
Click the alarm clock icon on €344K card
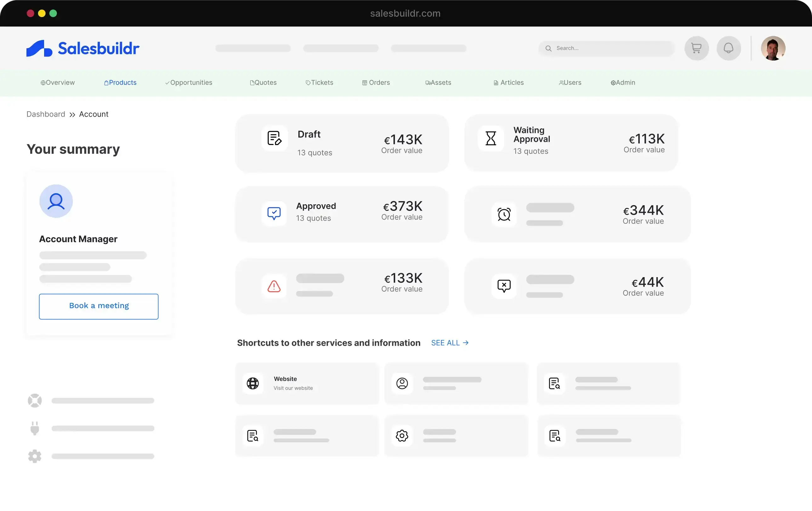pos(504,214)
